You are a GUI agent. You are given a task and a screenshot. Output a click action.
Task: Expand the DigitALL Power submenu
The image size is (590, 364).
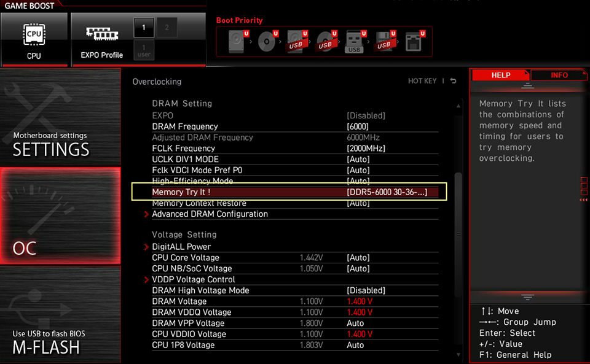pos(181,247)
